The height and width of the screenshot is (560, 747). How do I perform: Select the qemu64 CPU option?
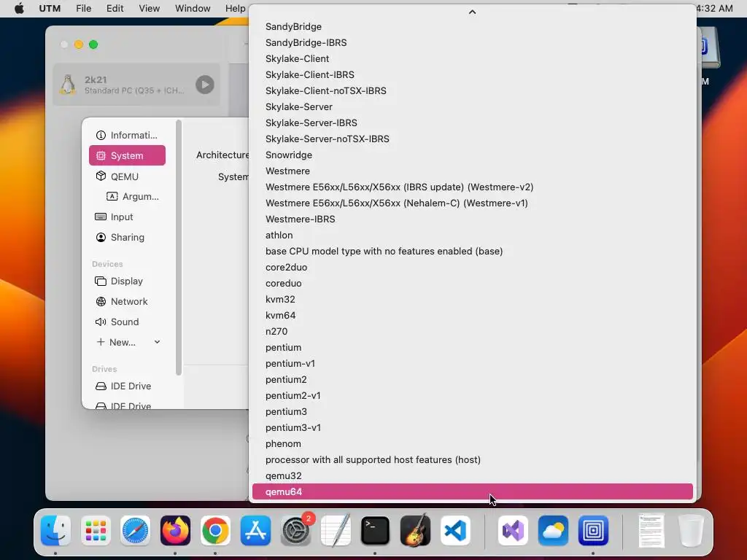click(472, 491)
